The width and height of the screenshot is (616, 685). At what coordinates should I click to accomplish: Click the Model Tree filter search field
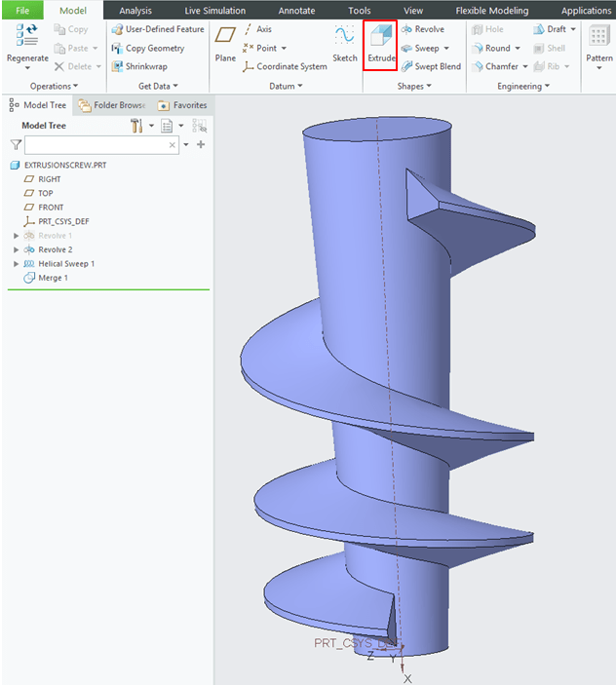click(x=96, y=144)
